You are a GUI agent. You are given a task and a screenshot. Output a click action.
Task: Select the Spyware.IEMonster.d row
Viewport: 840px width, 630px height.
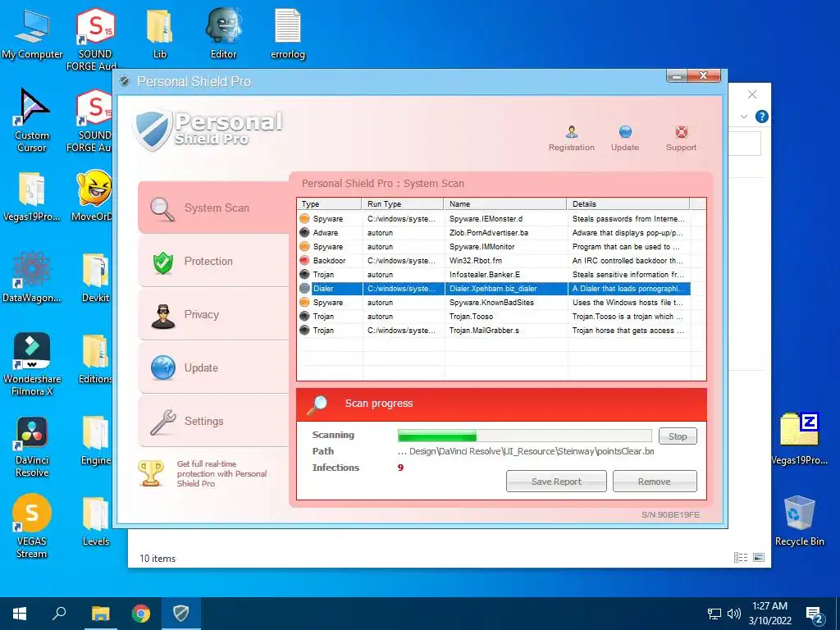tap(494, 218)
